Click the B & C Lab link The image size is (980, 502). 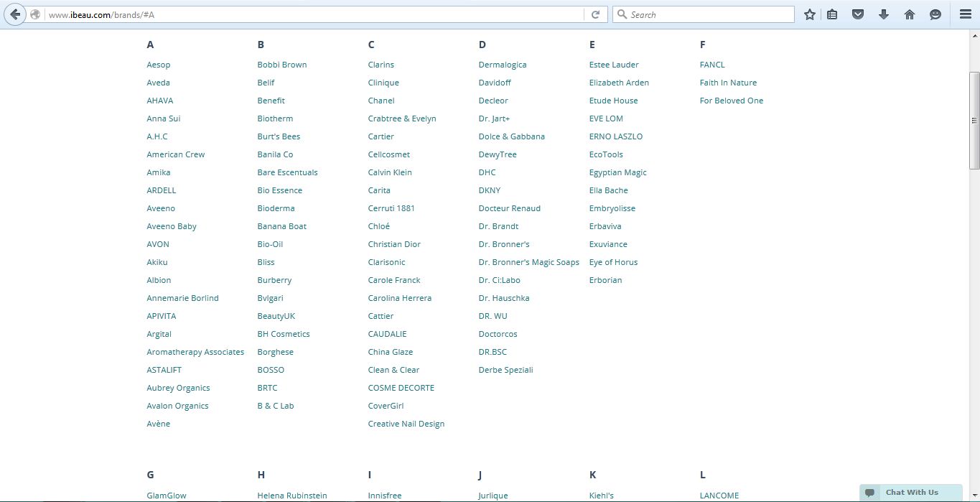click(276, 406)
